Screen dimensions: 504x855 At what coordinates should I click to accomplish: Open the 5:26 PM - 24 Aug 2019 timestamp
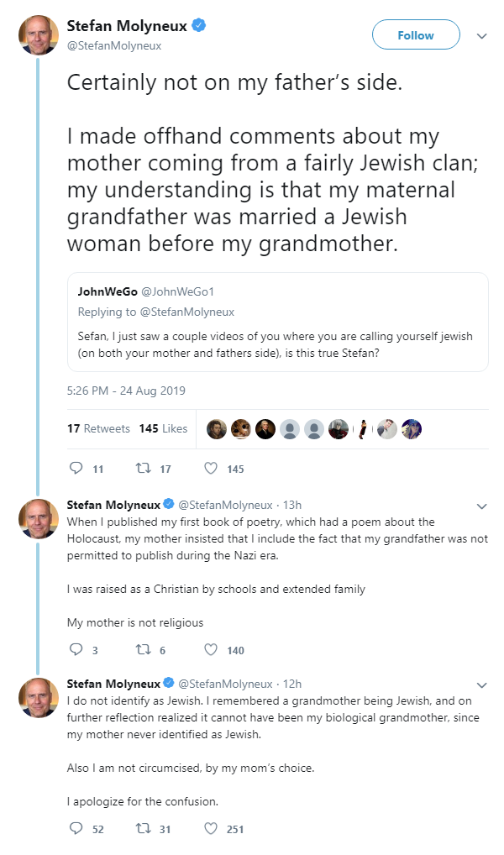126,391
